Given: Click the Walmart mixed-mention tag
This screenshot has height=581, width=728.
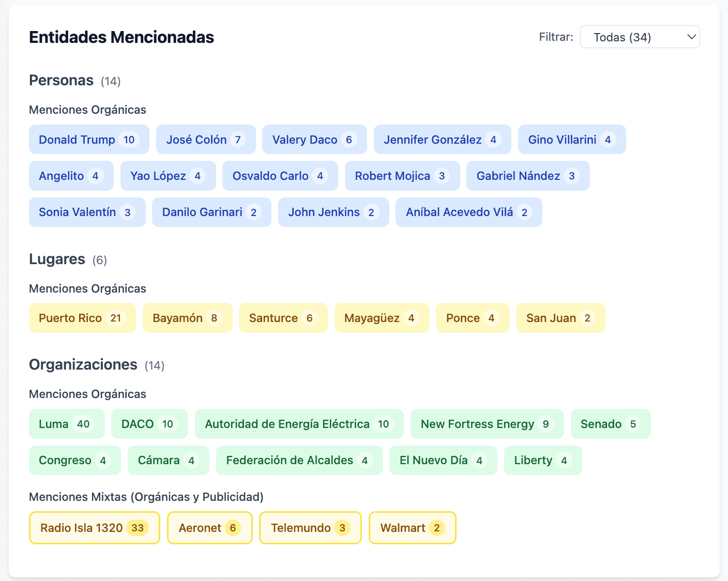Looking at the screenshot, I should pos(412,528).
